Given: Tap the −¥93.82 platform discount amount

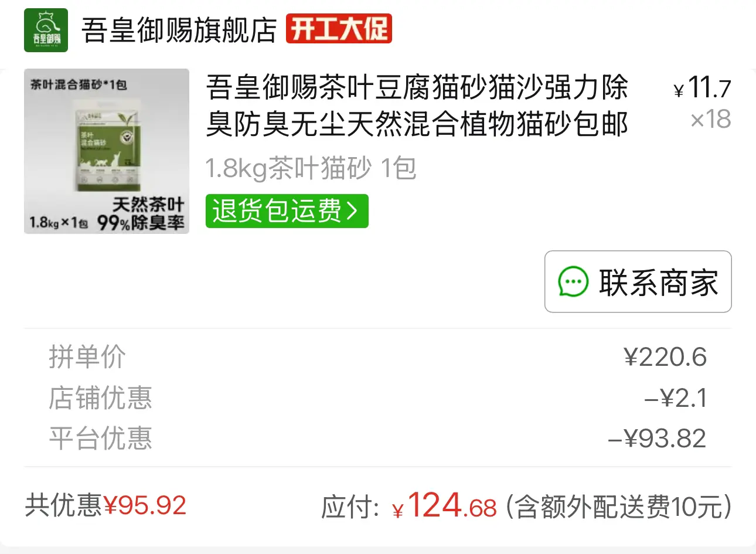Looking at the screenshot, I should (x=657, y=439).
